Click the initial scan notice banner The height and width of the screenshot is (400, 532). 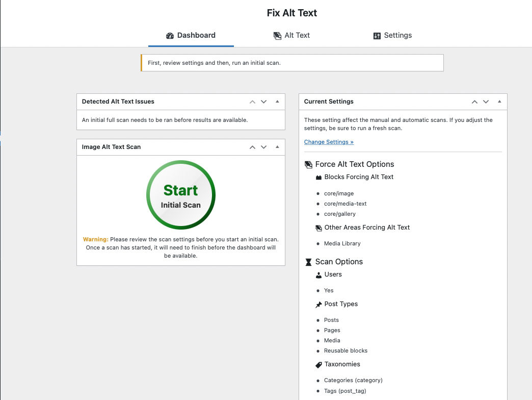(x=292, y=63)
